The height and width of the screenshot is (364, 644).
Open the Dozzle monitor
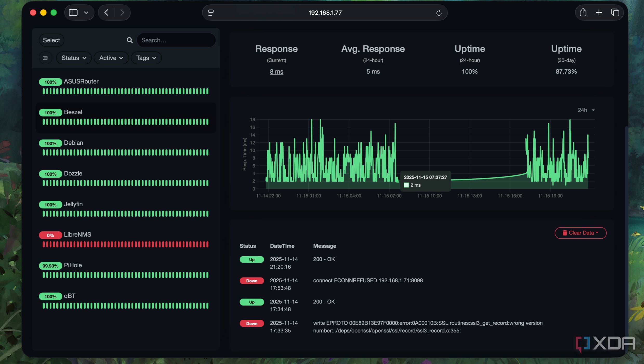point(126,179)
